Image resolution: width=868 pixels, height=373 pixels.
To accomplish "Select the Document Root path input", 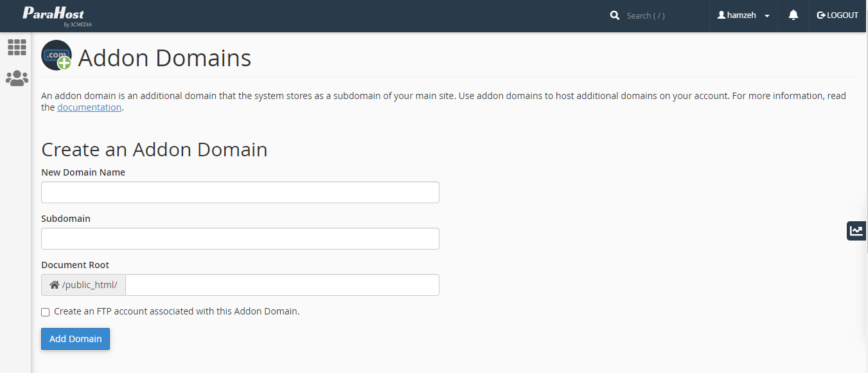I will pos(282,285).
